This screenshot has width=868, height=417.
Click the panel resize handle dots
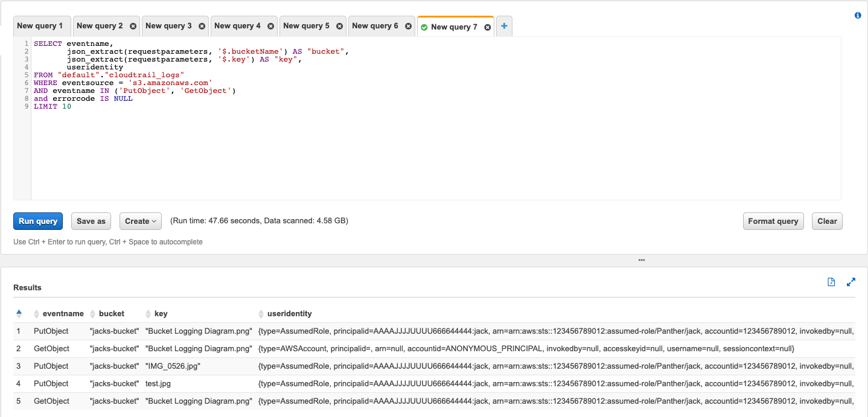(642, 259)
